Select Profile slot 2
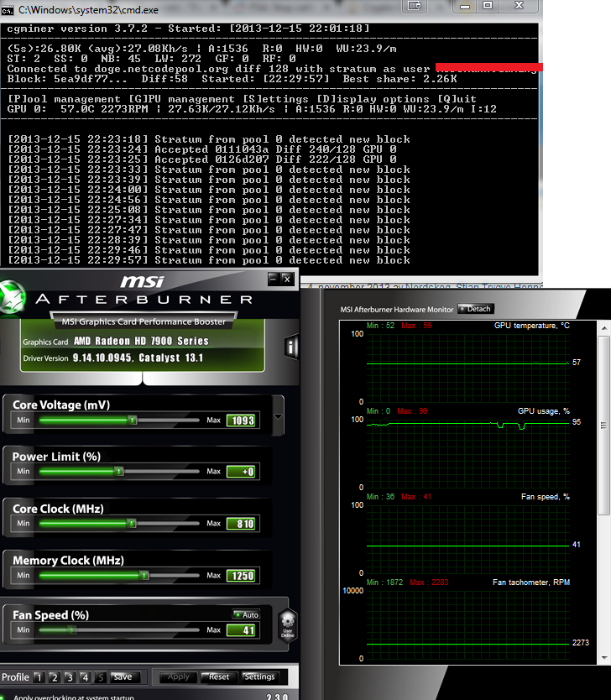This screenshot has height=700, width=611. click(x=55, y=677)
